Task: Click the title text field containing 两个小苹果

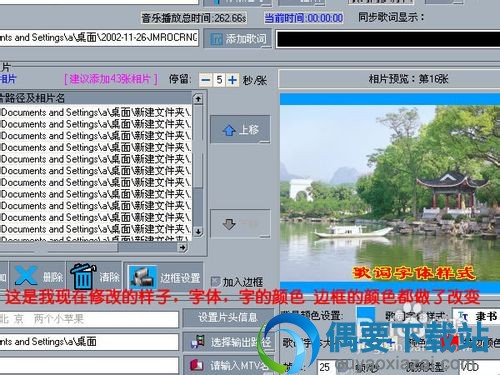Action: click(89, 319)
